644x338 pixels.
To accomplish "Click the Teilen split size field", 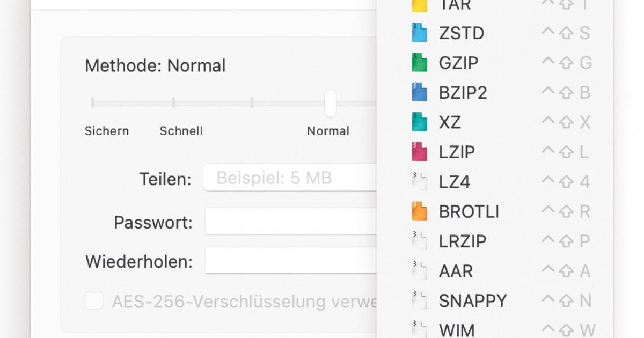I will pyautogui.click(x=290, y=178).
